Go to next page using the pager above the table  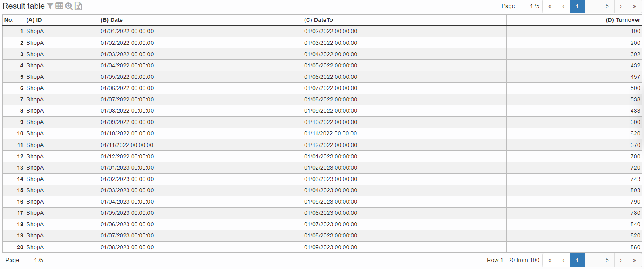(621, 6)
